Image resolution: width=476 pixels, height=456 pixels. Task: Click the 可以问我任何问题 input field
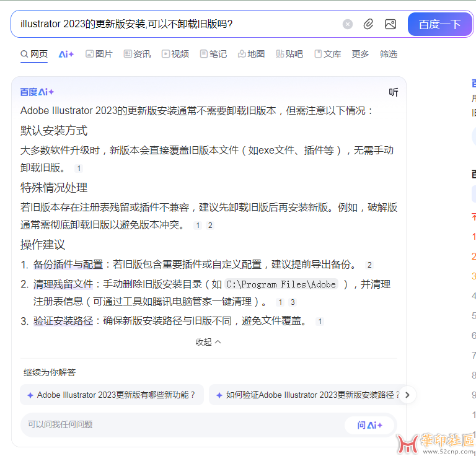click(182, 424)
